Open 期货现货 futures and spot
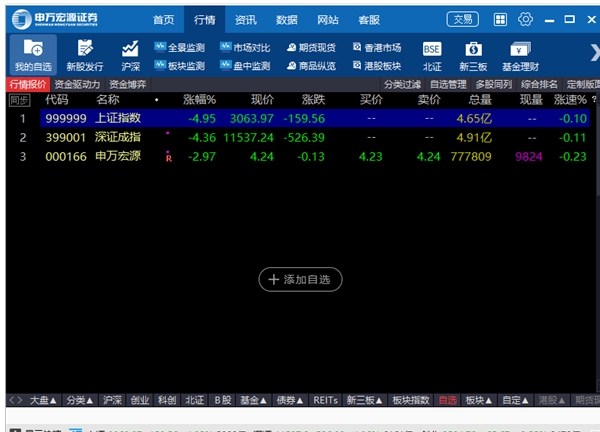This screenshot has width=600, height=432. pos(311,47)
